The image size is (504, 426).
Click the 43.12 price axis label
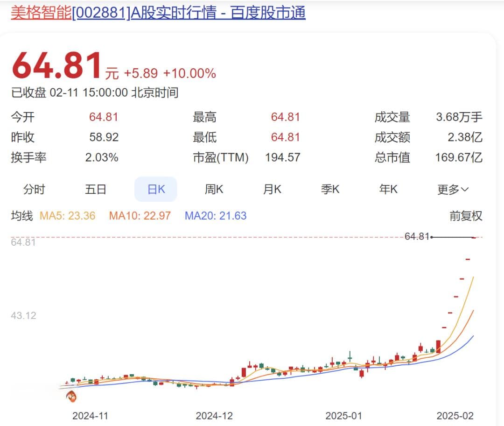tap(23, 315)
